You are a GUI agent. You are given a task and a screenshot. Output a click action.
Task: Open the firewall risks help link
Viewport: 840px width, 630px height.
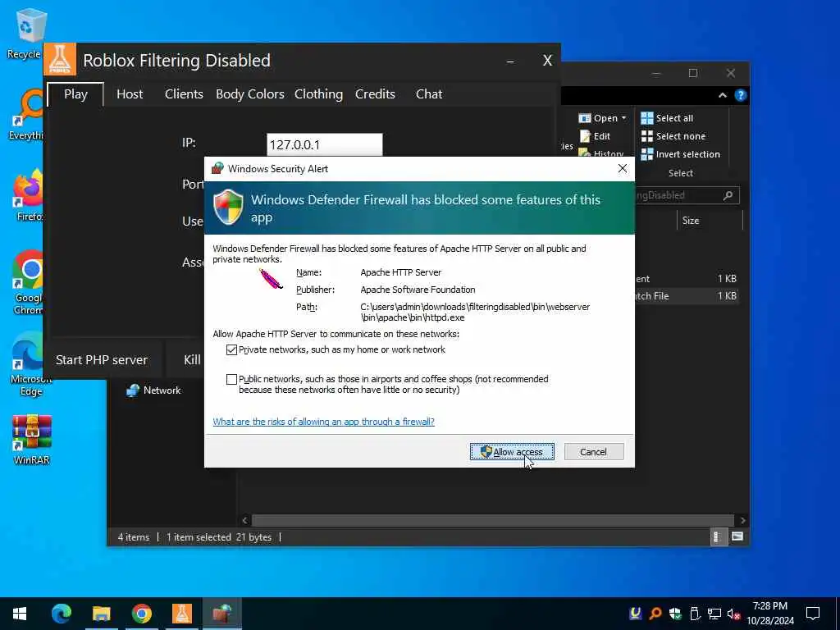tap(323, 422)
